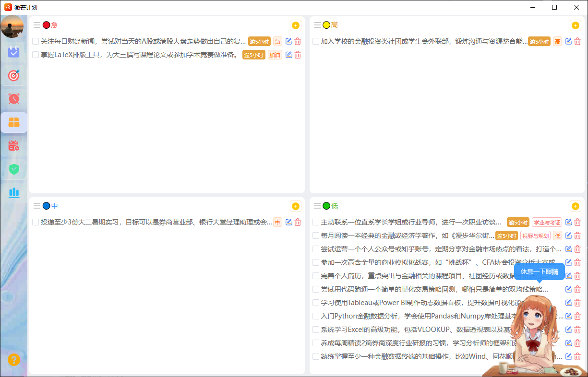Delete the 掌握LaTeX排版工具 task
The height and width of the screenshot is (377, 588).
coord(298,55)
